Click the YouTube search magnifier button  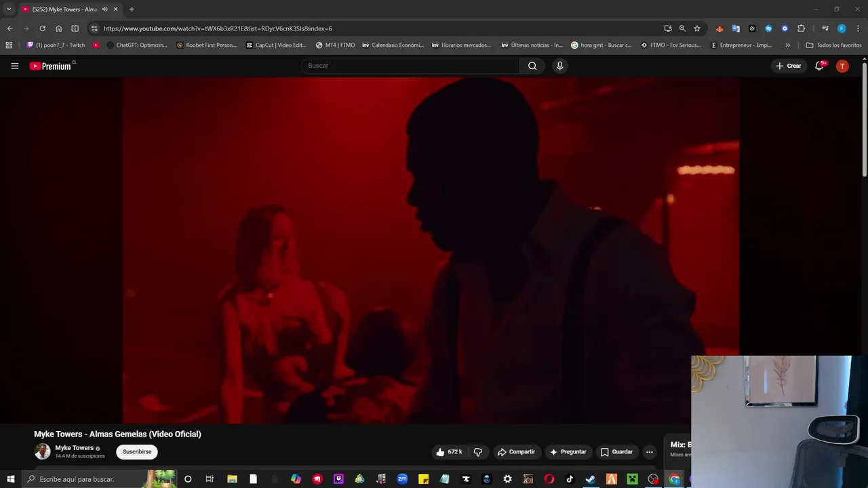pyautogui.click(x=532, y=66)
